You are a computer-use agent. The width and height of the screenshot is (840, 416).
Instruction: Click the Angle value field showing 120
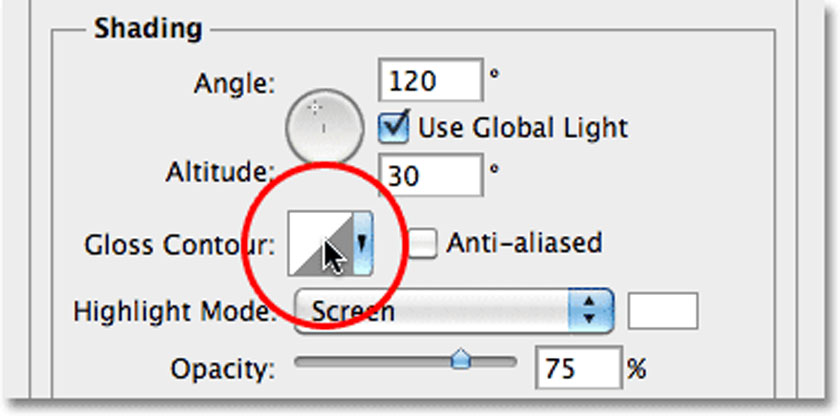431,80
